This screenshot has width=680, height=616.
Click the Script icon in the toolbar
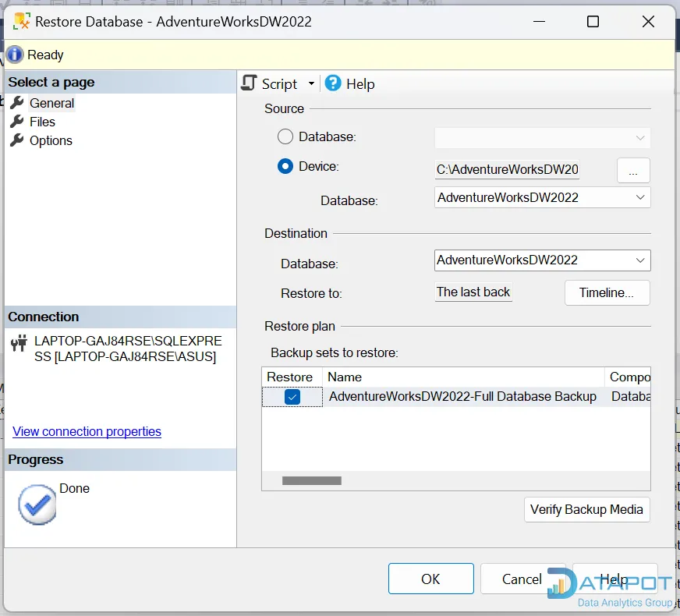(249, 83)
